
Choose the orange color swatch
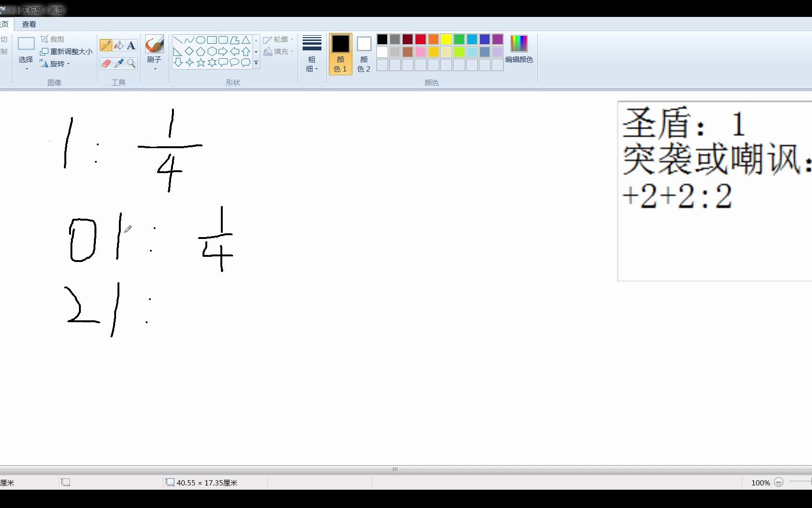[433, 39]
